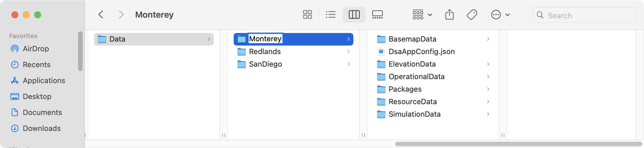Go back with the left chevron
Viewport: 644px width, 148px height.
[x=101, y=15]
